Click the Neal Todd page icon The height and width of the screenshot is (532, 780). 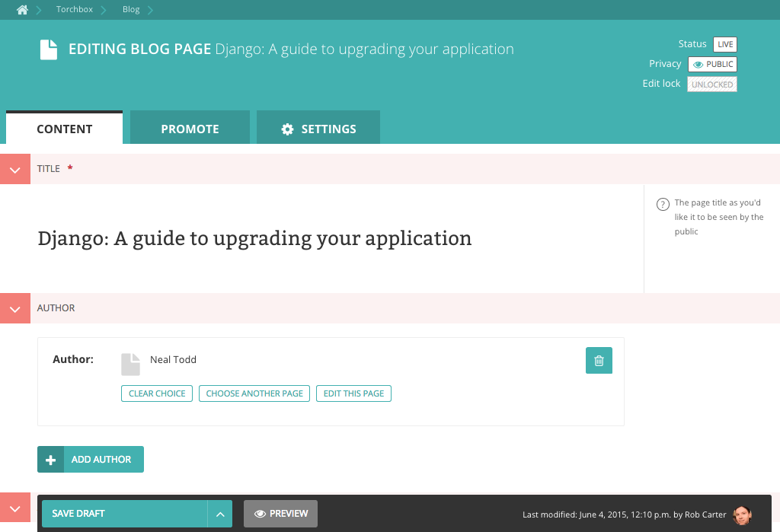click(131, 364)
